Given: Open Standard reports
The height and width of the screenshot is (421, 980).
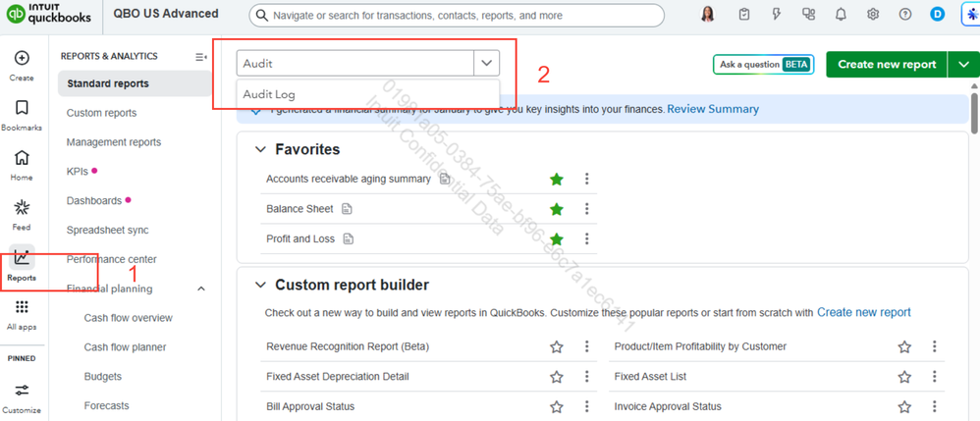Looking at the screenshot, I should 135,83.
